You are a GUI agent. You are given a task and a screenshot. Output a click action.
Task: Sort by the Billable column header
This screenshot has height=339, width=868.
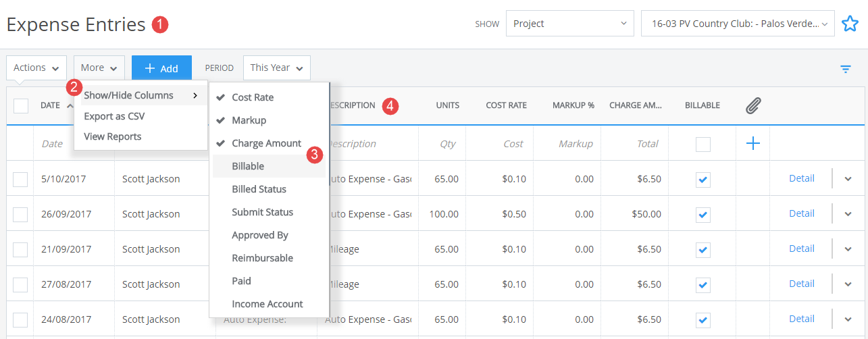[702, 105]
